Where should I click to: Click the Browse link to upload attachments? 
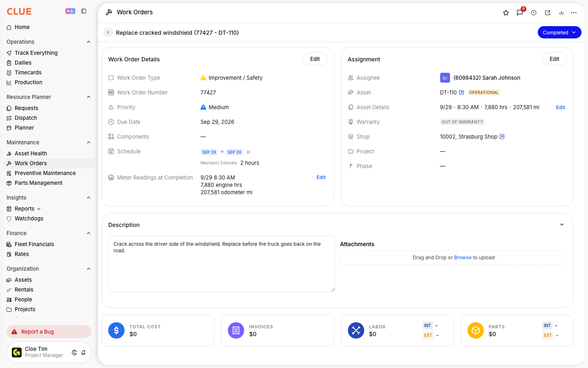pyautogui.click(x=463, y=258)
